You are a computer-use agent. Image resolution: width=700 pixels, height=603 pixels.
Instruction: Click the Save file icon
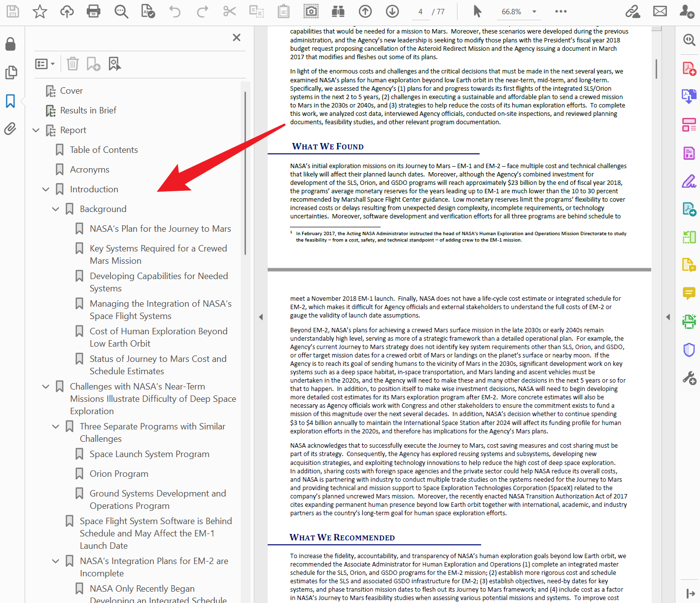pyautogui.click(x=12, y=11)
